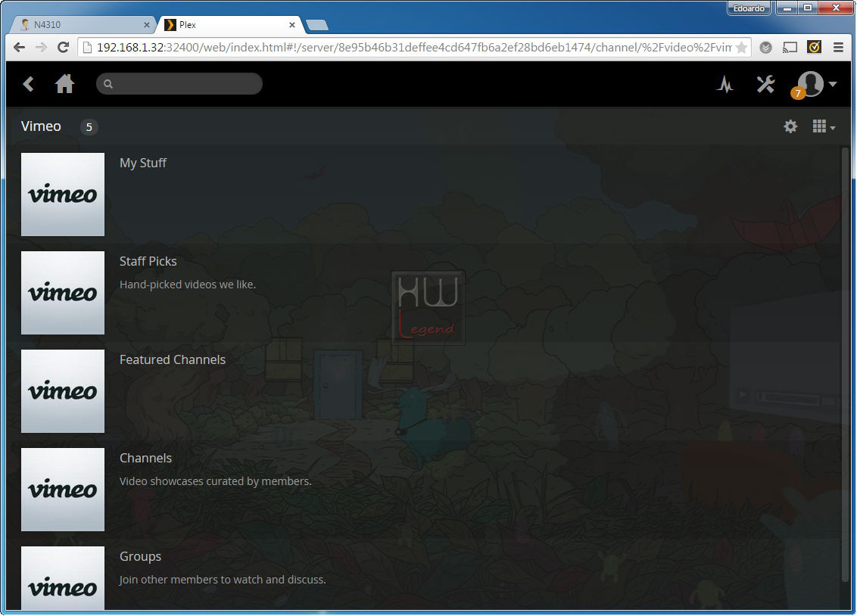Reload the page
The image size is (857, 616).
click(63, 48)
